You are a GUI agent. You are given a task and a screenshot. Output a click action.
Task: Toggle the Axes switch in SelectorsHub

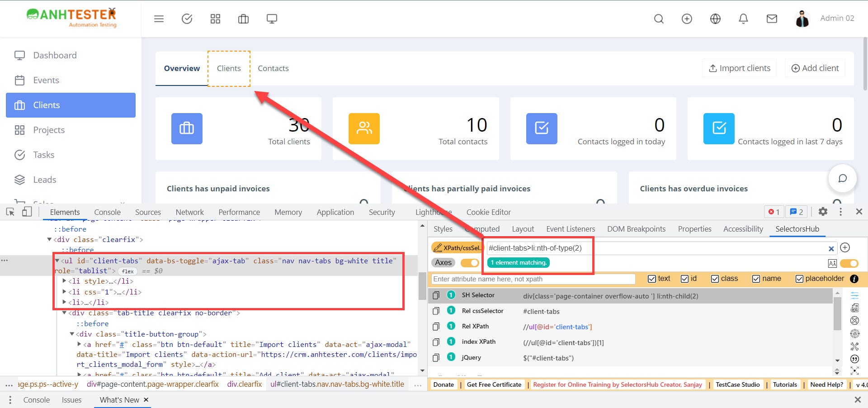click(x=470, y=263)
